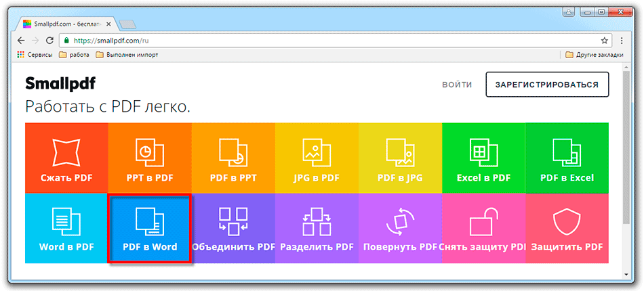The image size is (644, 291).
Task: Choose the JPG в PDF tool
Action: [x=317, y=158]
